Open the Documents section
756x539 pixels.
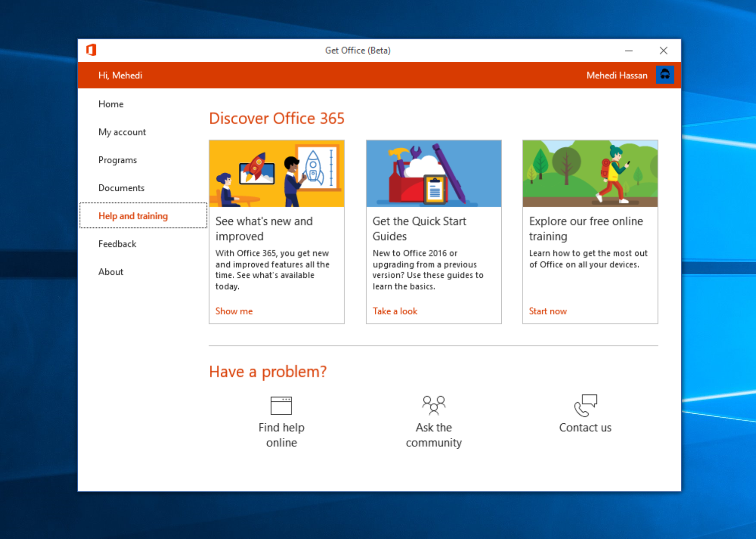[121, 188]
